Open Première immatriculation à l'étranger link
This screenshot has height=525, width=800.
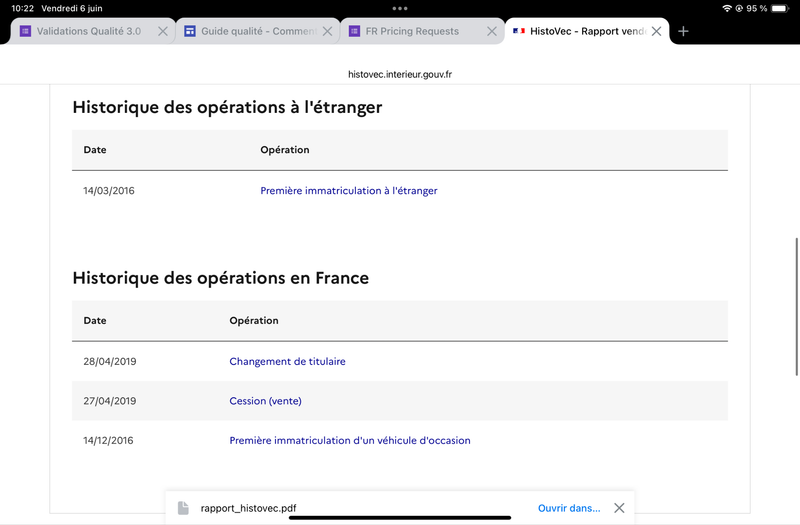click(348, 190)
